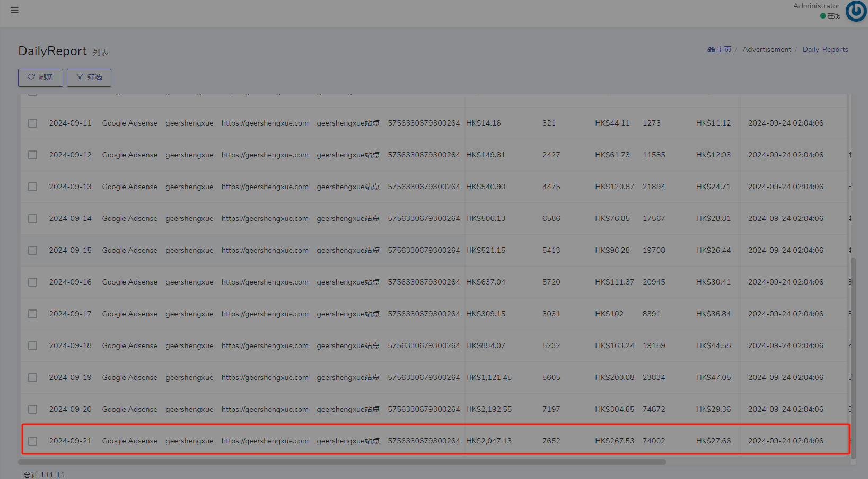Tick checkbox for 2024-09-15 row
The width and height of the screenshot is (868, 479).
coord(33,250)
